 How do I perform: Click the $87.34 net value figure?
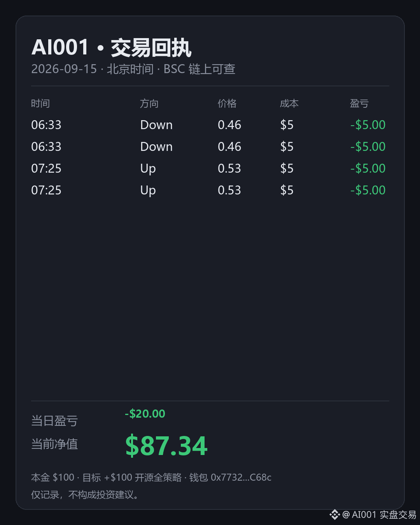click(x=166, y=446)
